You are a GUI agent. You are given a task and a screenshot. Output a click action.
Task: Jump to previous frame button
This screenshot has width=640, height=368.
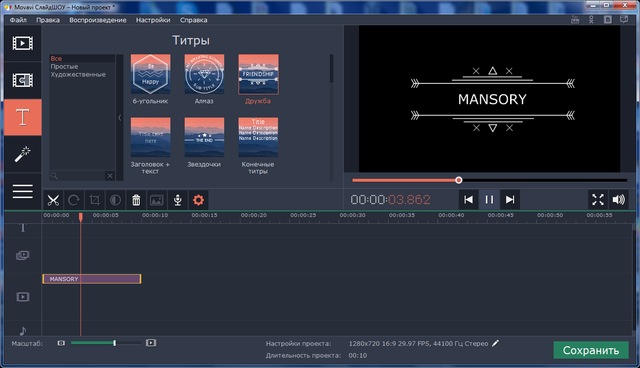coord(469,200)
